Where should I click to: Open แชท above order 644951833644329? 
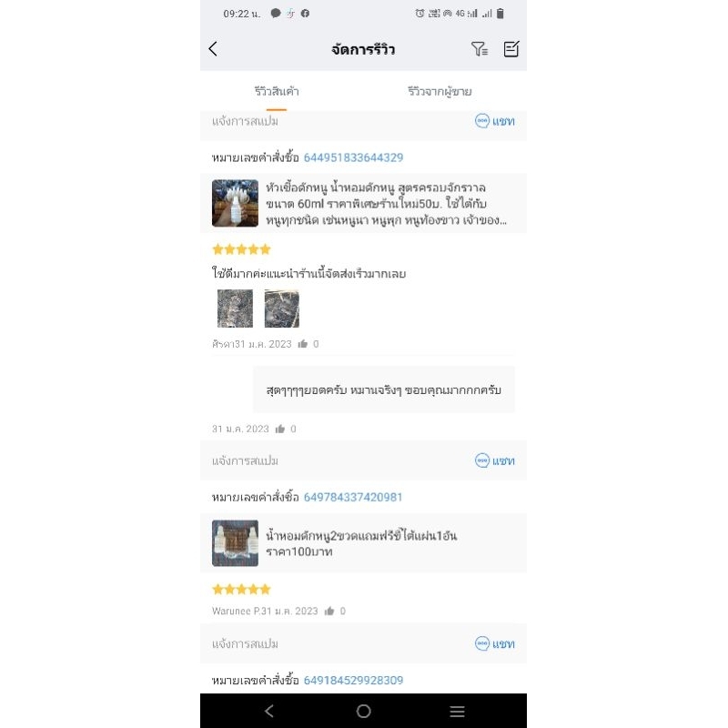click(495, 121)
